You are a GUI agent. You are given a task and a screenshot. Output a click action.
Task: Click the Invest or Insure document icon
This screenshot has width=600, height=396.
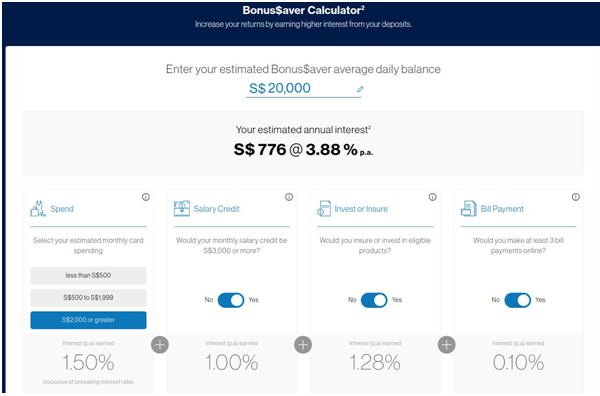click(324, 209)
